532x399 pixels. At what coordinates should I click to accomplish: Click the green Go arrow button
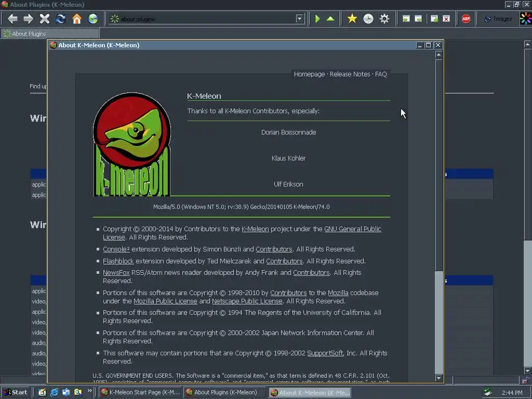coord(317,19)
